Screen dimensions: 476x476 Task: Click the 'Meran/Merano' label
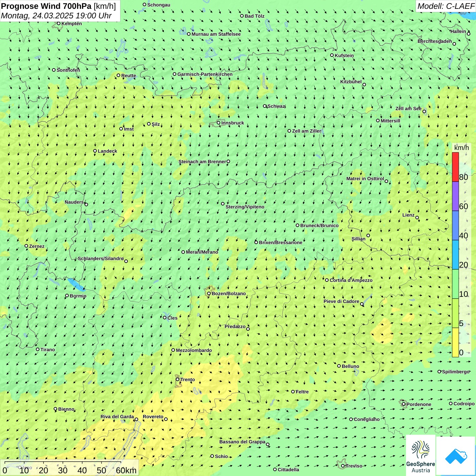coord(202,252)
